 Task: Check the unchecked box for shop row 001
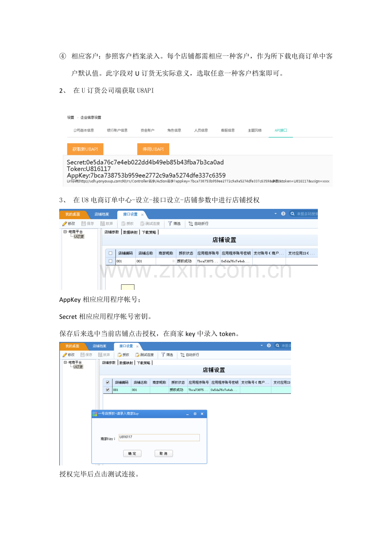click(x=110, y=261)
